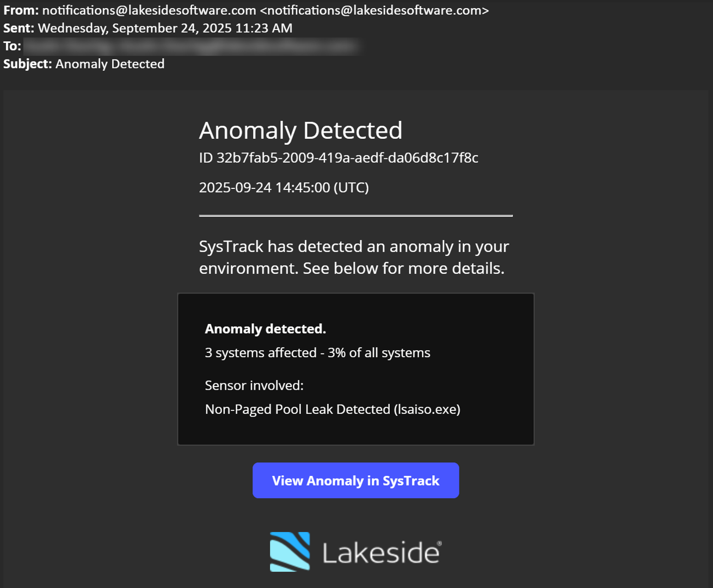Image resolution: width=713 pixels, height=588 pixels.
Task: Click the Lakeside wordmark text
Action: pos(382,553)
